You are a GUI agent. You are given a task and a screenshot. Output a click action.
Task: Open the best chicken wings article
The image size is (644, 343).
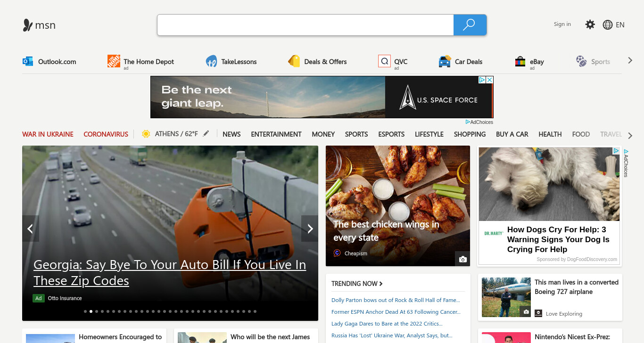(x=386, y=231)
